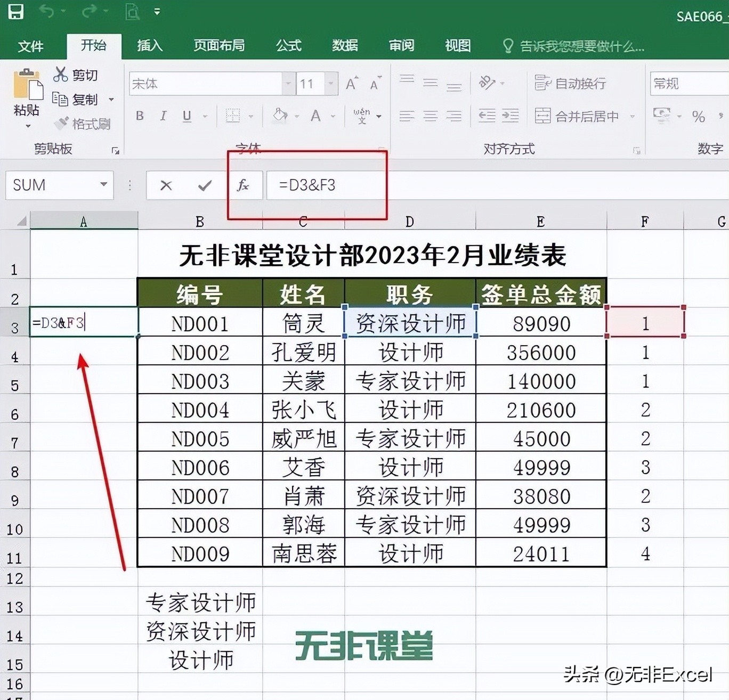Apply bold formatting with the B icon

point(140,116)
